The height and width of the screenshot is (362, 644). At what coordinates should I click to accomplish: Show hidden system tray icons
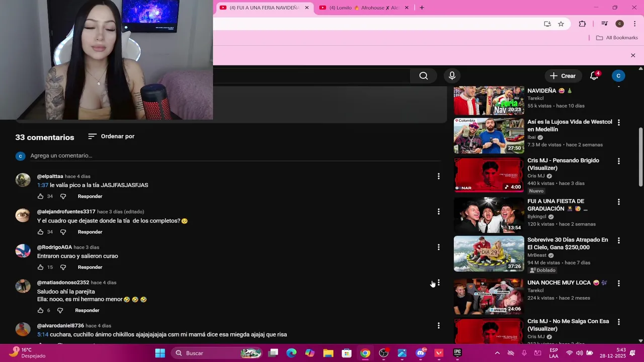click(497, 353)
